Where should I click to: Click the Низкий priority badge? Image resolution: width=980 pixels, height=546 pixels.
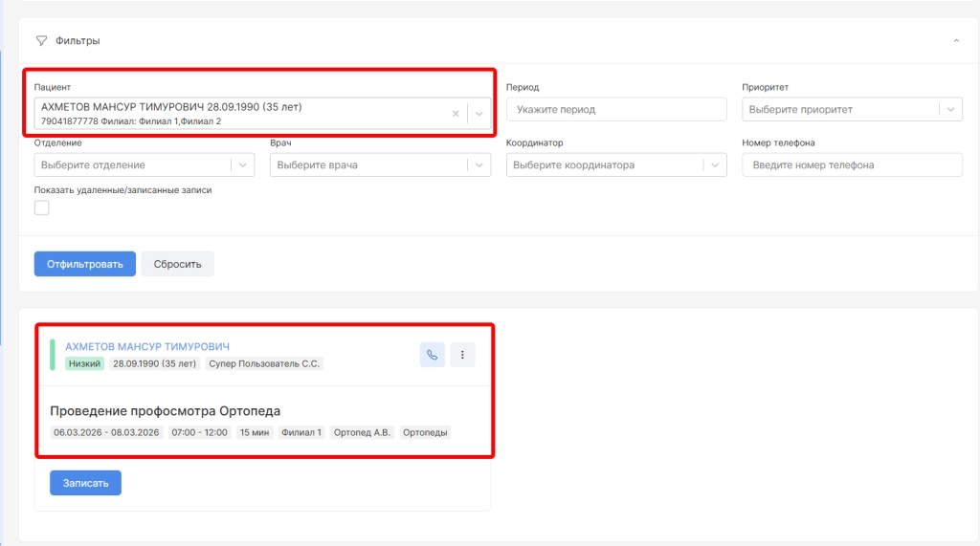pyautogui.click(x=84, y=363)
